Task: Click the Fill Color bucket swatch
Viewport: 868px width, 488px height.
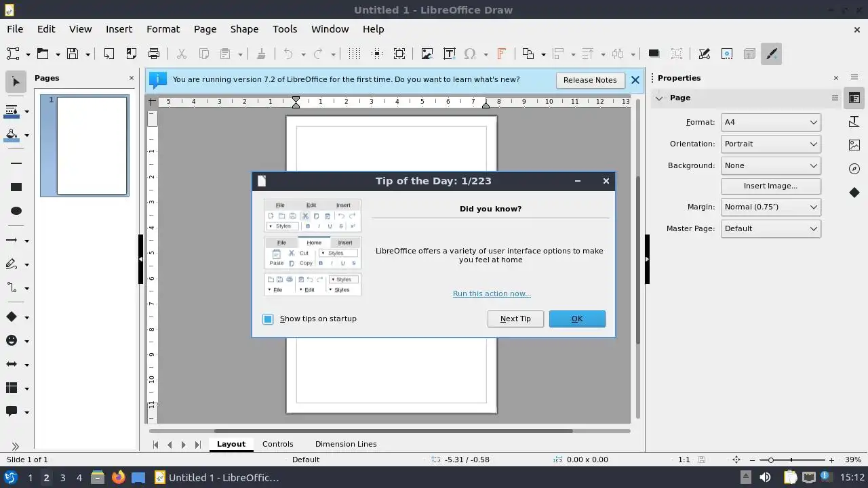Action: [x=12, y=135]
